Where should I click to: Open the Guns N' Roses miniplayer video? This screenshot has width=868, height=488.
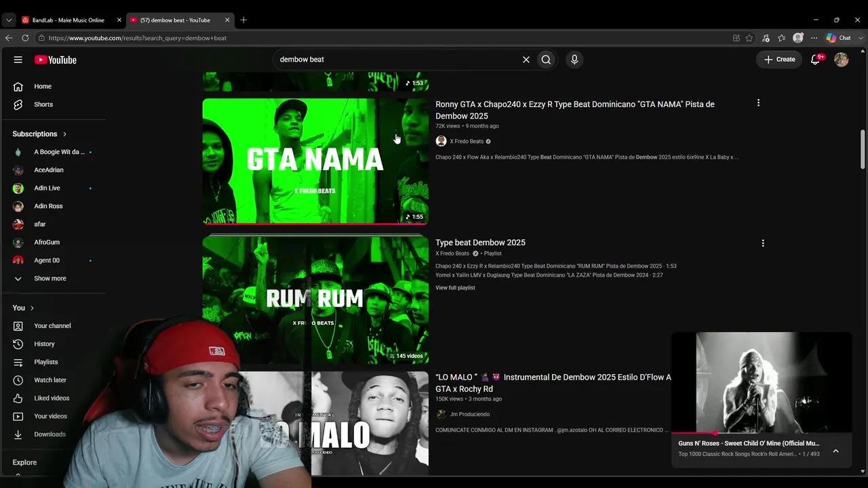coord(762,382)
